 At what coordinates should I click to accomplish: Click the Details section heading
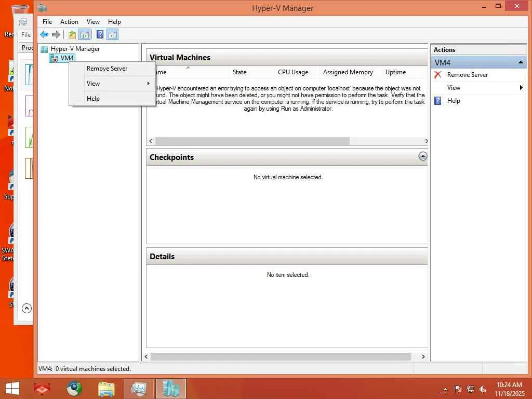pos(162,257)
